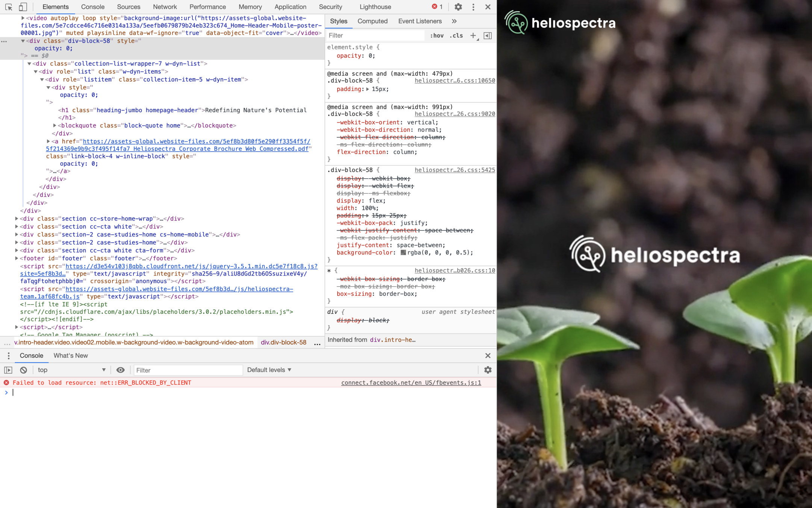Toggle the .cls element classes button
This screenshot has height=508, width=812.
click(456, 35)
